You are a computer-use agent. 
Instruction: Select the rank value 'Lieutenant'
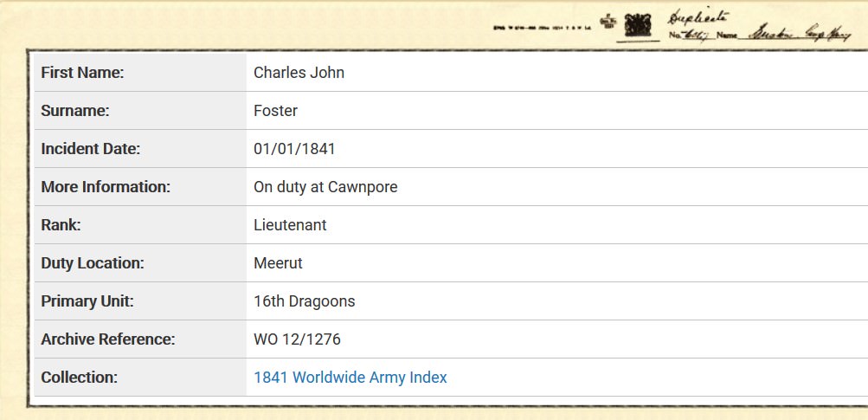(290, 225)
